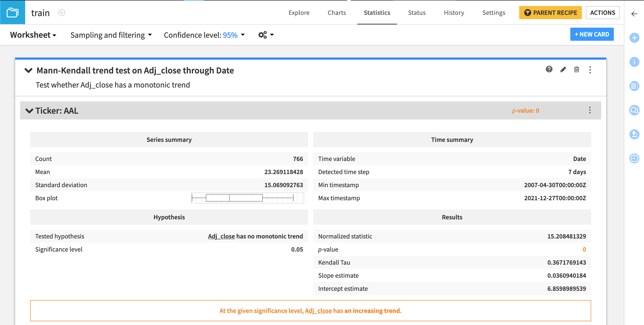Click the PARENT RECIPE button
This screenshot has height=325, width=644.
click(x=550, y=13)
